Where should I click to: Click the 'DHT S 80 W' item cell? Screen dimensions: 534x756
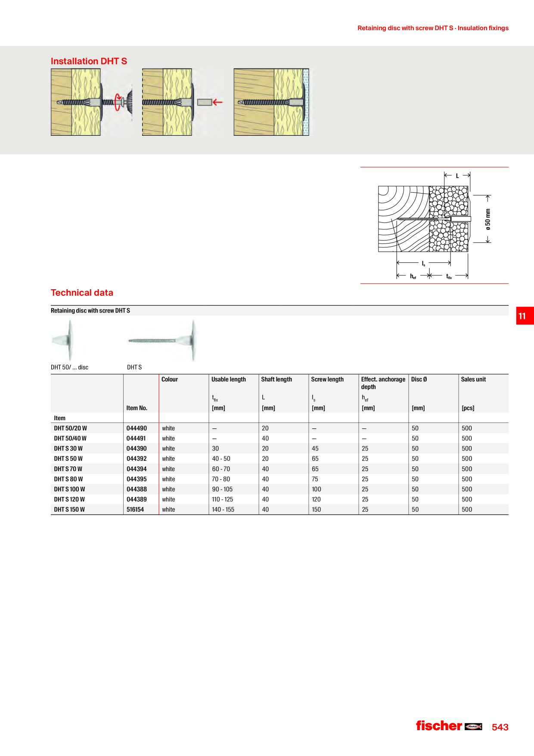68,479
